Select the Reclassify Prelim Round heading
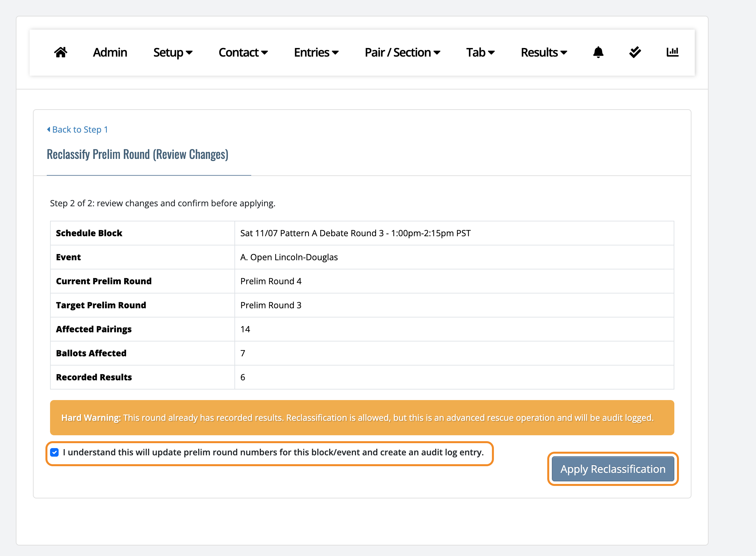The height and width of the screenshot is (556, 756). coord(137,155)
